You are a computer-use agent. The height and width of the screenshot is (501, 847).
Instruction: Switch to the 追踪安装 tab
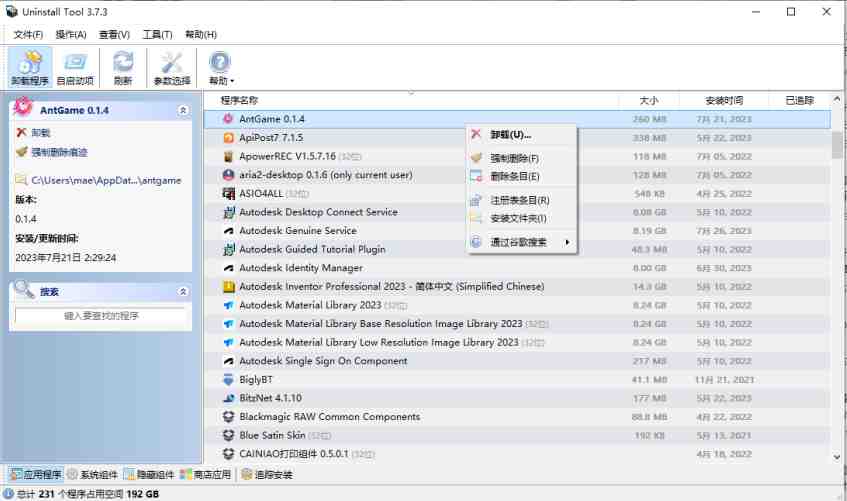267,475
